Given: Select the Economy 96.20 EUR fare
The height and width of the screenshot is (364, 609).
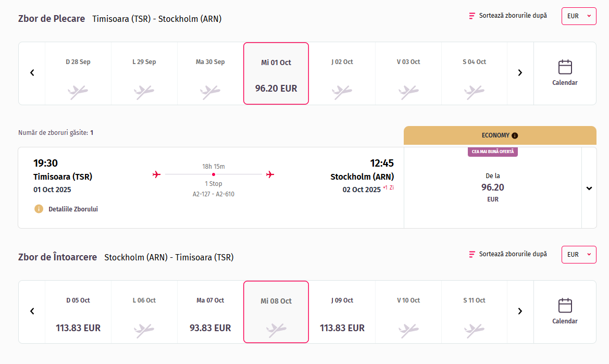Looking at the screenshot, I should click(x=492, y=188).
